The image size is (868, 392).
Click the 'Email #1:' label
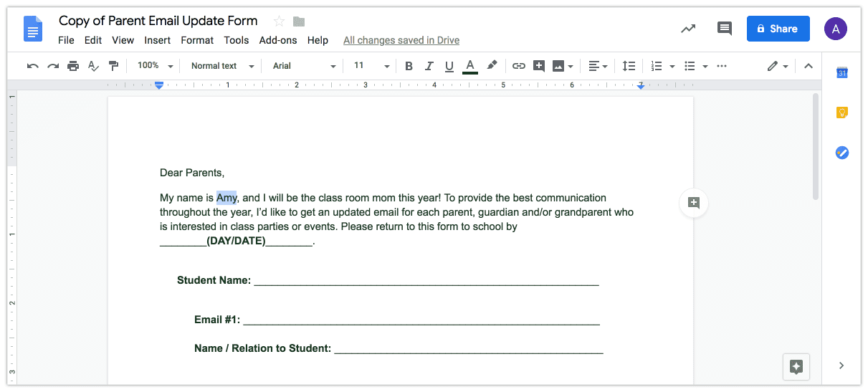tap(217, 320)
